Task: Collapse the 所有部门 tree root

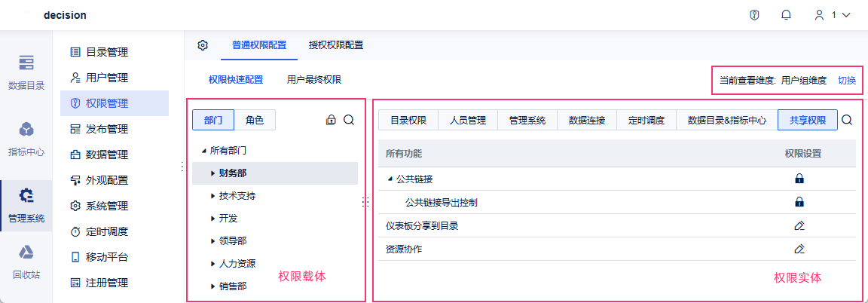Action: tap(204, 151)
